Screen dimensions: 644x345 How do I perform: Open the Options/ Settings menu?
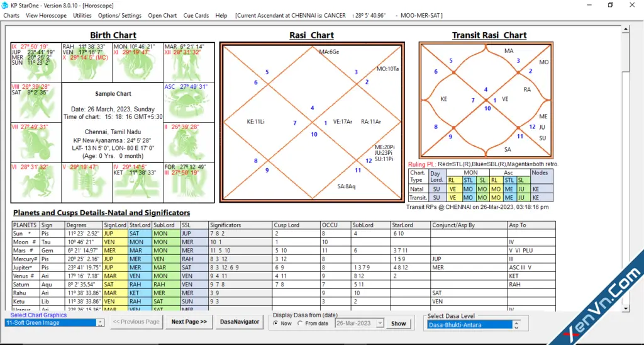(119, 16)
